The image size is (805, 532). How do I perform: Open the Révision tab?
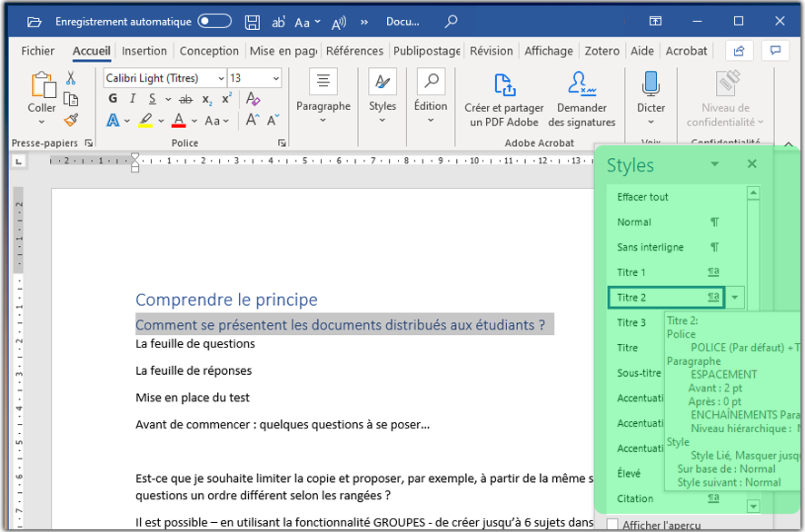click(492, 51)
